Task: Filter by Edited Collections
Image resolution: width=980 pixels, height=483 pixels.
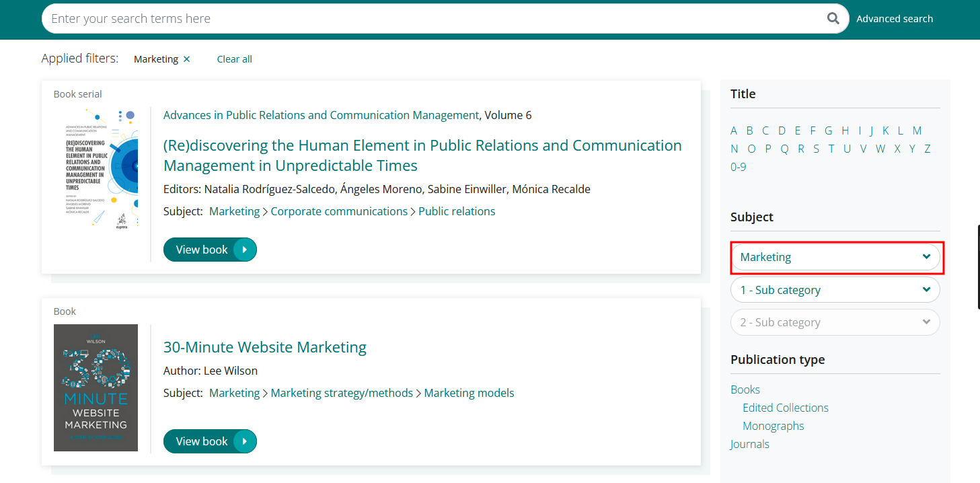Action: pyautogui.click(x=785, y=408)
